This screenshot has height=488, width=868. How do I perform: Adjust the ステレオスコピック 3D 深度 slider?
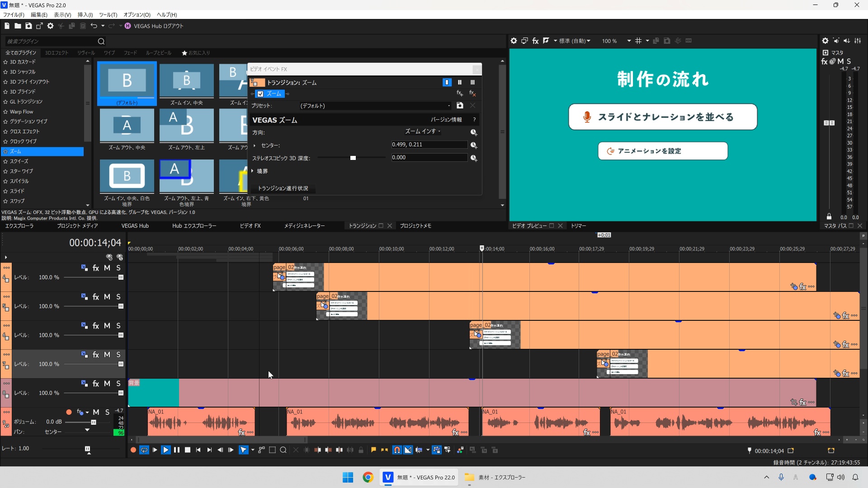(x=353, y=158)
